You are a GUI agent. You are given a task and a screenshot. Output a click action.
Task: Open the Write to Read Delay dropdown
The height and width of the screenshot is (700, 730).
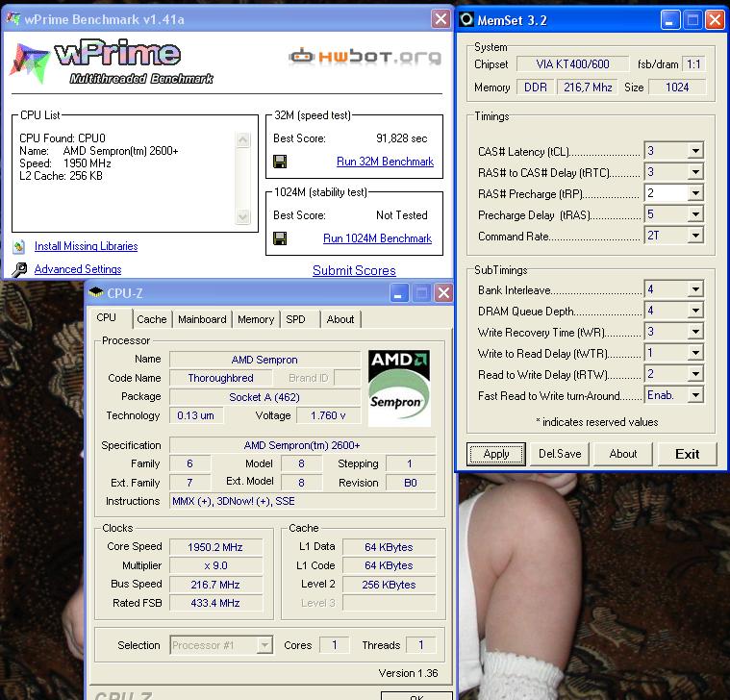[695, 353]
